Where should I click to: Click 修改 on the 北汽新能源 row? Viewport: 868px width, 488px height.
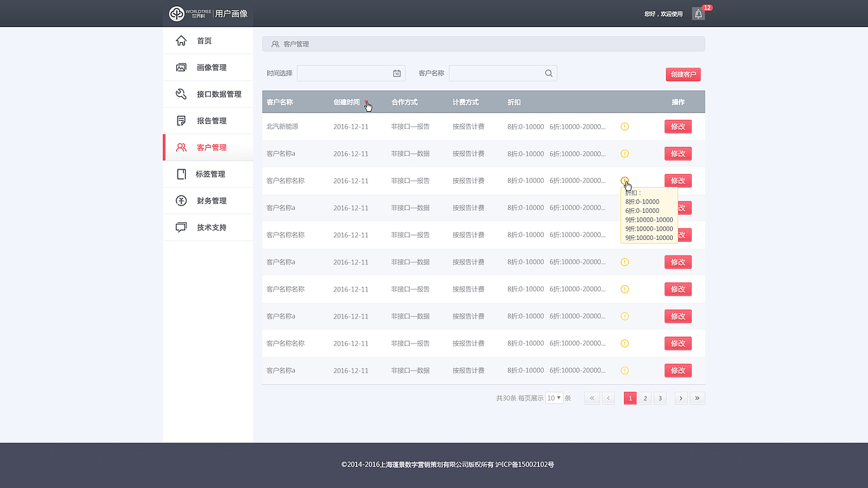click(677, 126)
